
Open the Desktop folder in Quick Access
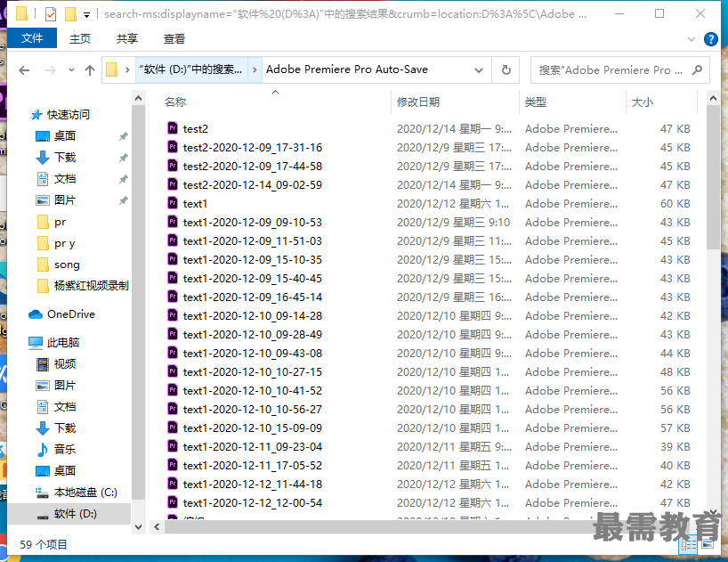(65, 136)
